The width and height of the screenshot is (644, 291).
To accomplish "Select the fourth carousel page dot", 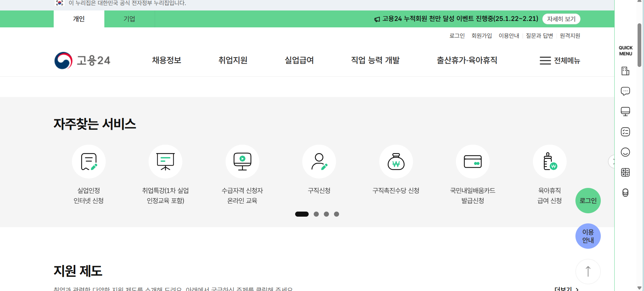I will point(336,214).
